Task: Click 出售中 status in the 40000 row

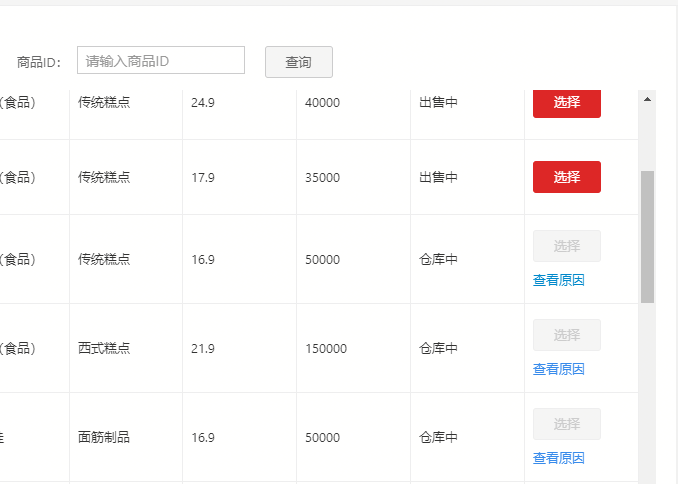Action: click(x=438, y=103)
